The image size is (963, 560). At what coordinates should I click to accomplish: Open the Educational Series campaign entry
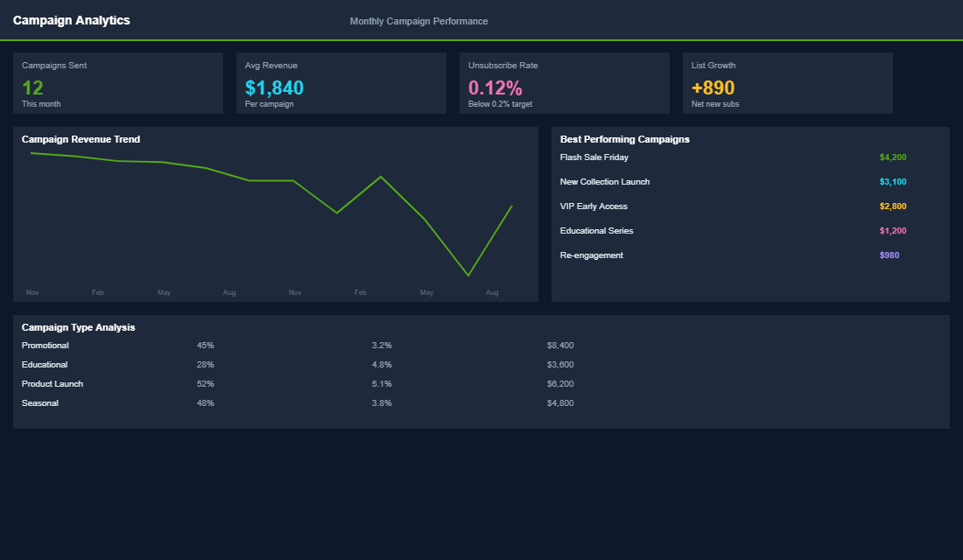pos(596,230)
